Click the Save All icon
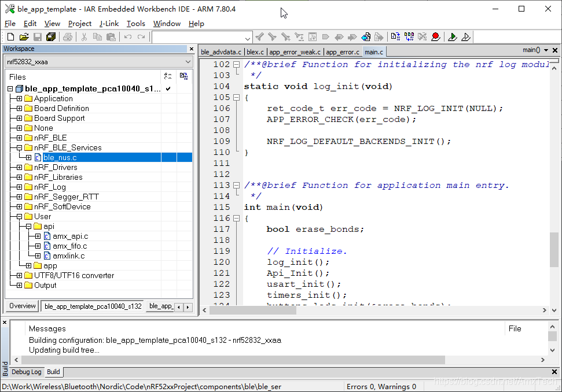The height and width of the screenshot is (392, 562). 52,37
